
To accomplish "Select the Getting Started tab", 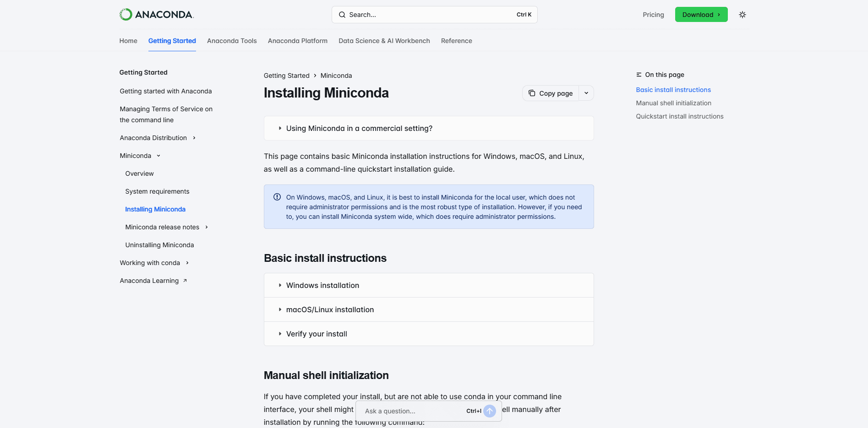I will click(172, 41).
